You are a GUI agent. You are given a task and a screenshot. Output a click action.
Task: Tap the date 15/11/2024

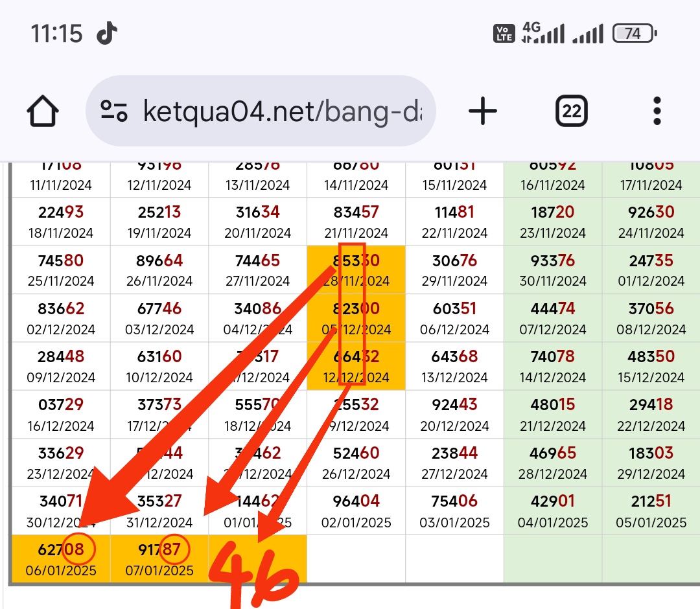coord(454,185)
